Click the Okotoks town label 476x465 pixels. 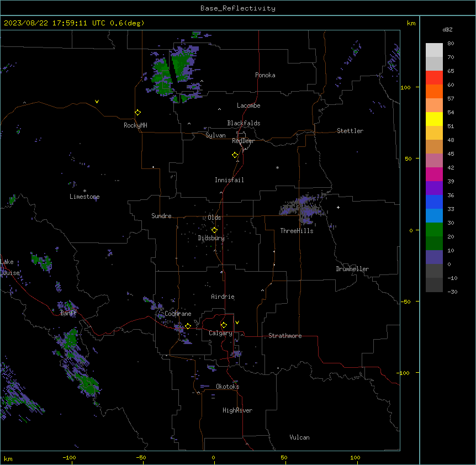click(228, 387)
